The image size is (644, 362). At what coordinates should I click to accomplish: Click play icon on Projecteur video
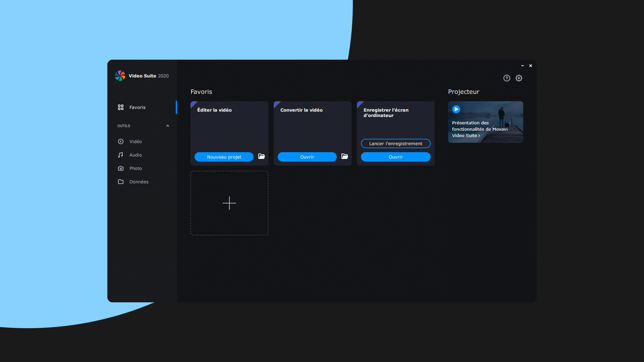click(x=456, y=109)
